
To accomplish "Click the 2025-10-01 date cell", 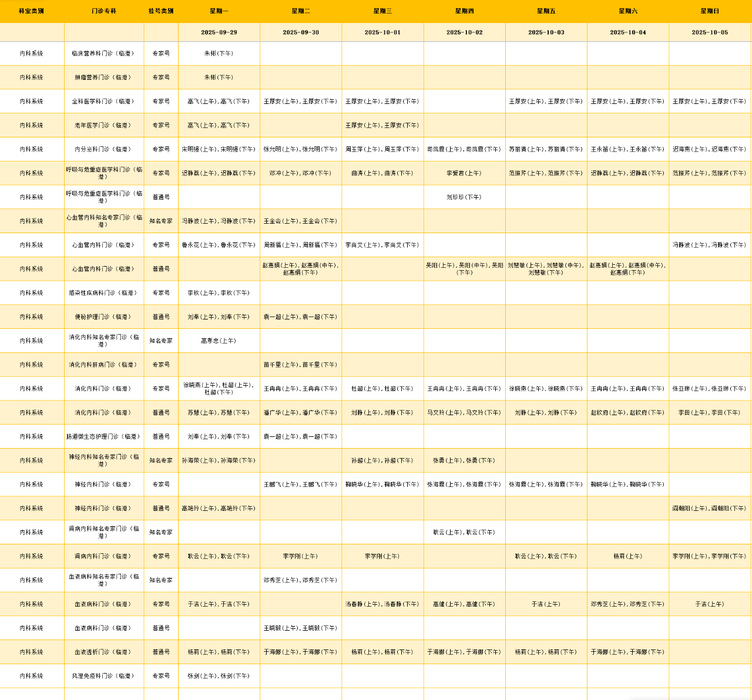I will click(x=382, y=32).
